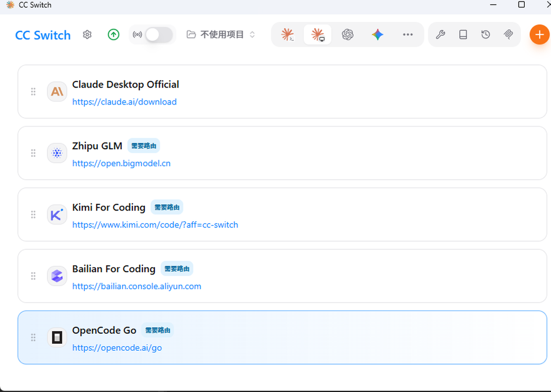The width and height of the screenshot is (551, 392).
Task: Click drag handle of Zhipu GLM
Action: 33,153
